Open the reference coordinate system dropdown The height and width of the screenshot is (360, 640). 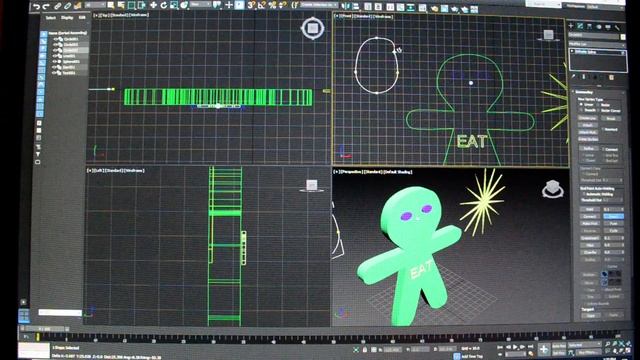point(201,4)
